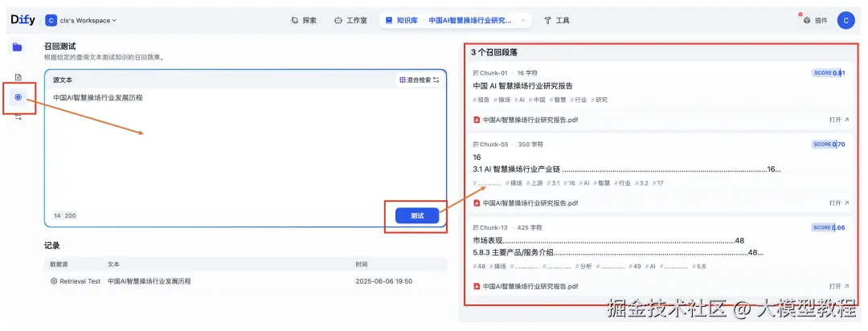The height and width of the screenshot is (331, 868).
Task: Click the blue workspace C avatar
Action: [51, 20]
